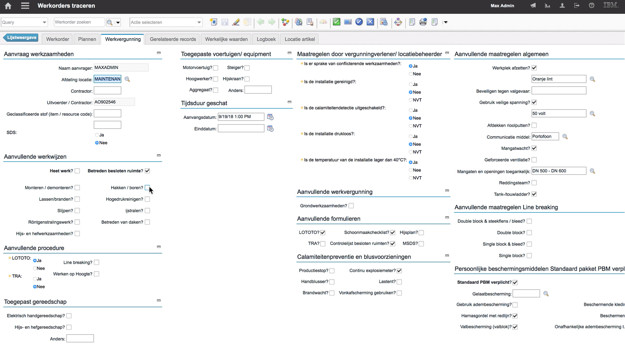Open the Logboek tab
The height and width of the screenshot is (364, 625).
pyautogui.click(x=266, y=39)
